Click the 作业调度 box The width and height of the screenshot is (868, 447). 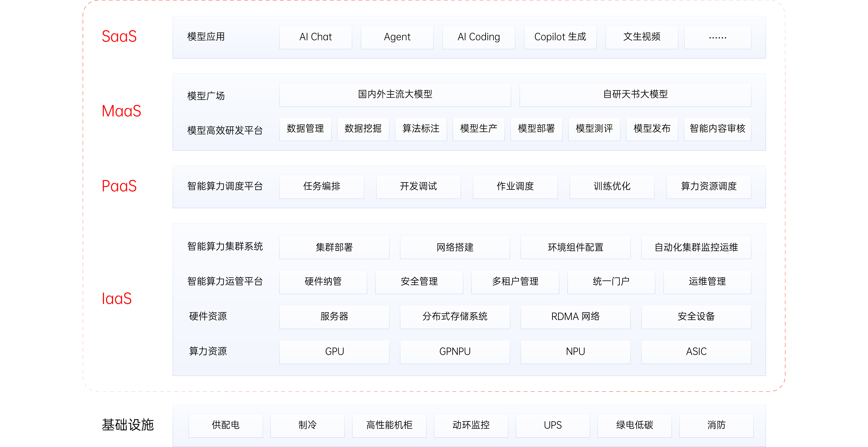click(x=515, y=187)
